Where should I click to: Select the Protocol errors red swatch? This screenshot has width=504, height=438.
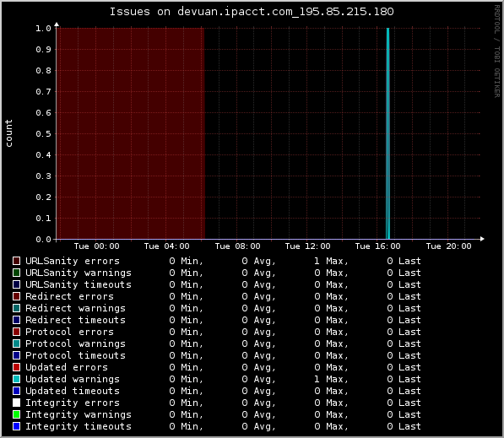pos(16,332)
